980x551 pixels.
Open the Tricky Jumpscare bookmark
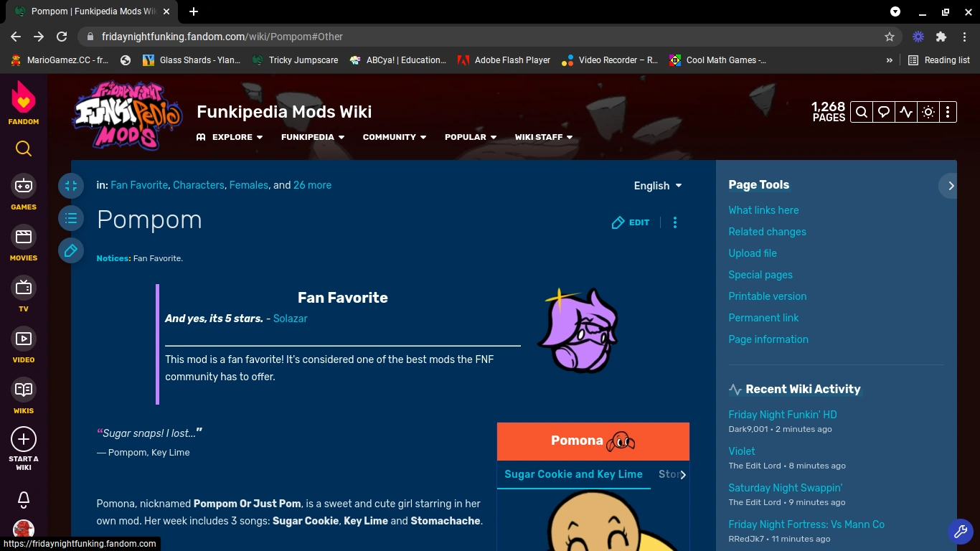295,60
